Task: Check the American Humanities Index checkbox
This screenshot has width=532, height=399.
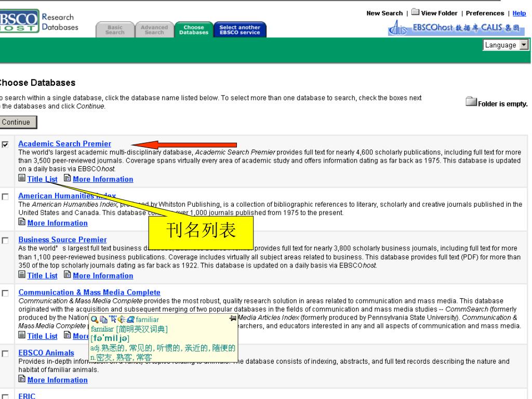Action: click(5, 197)
